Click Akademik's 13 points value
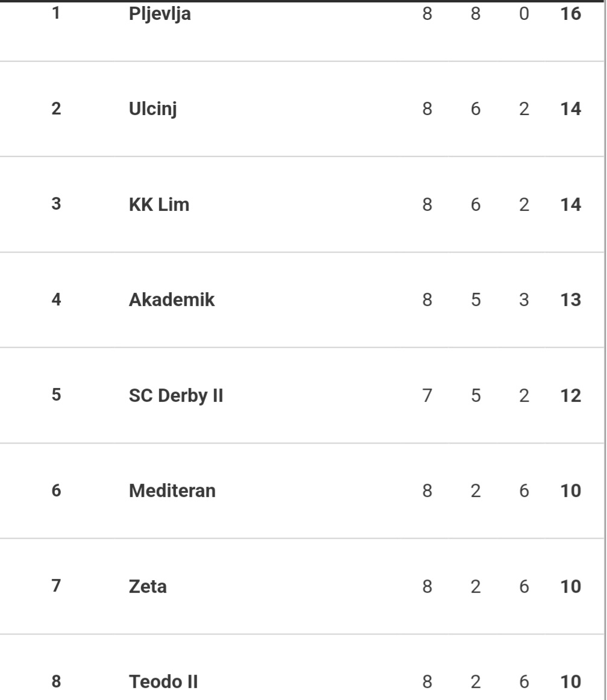 pyautogui.click(x=570, y=299)
